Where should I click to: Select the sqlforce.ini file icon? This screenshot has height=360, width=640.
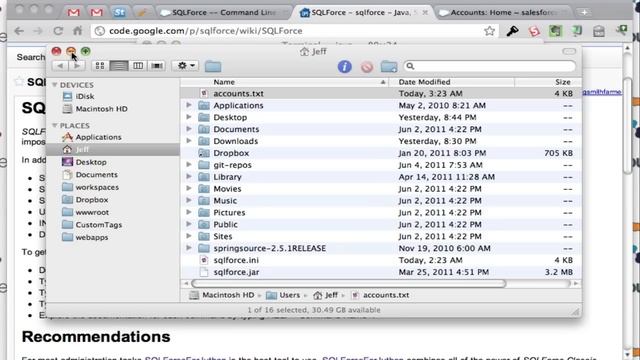204,260
